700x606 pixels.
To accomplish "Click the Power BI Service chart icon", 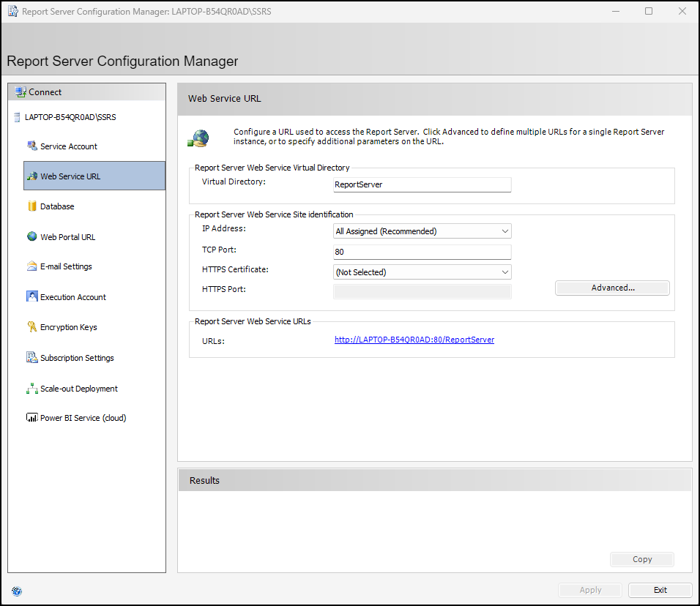I will (32, 418).
